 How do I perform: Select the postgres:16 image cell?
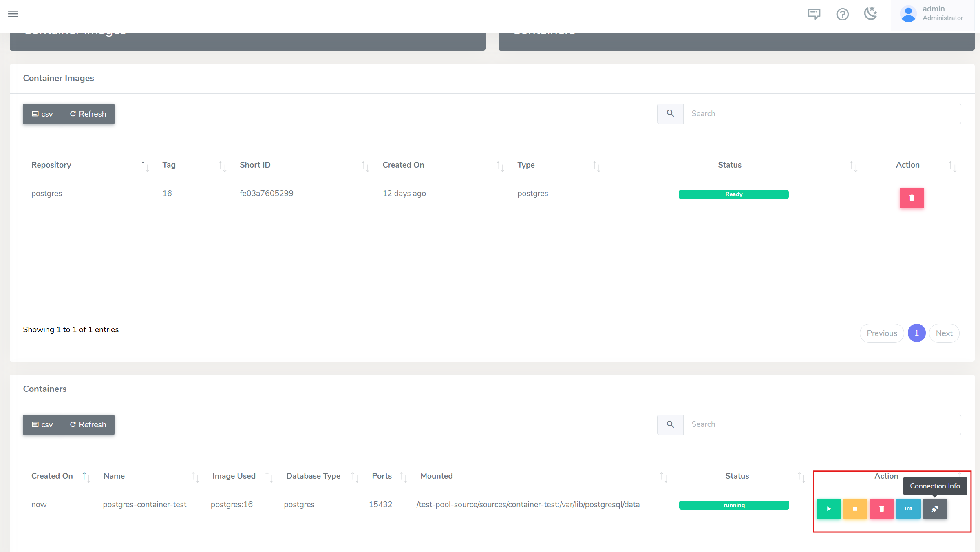pyautogui.click(x=232, y=504)
